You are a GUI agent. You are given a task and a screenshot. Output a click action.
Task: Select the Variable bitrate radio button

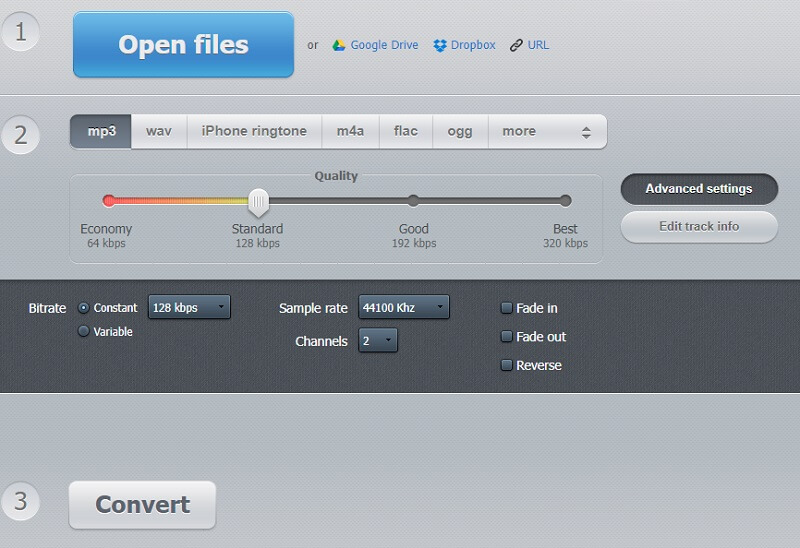point(84,331)
